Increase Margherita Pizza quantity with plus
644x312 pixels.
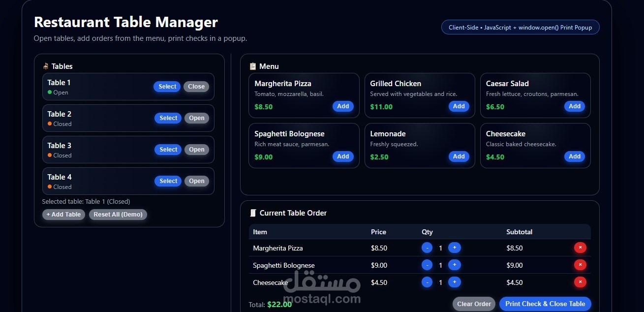(x=455, y=248)
